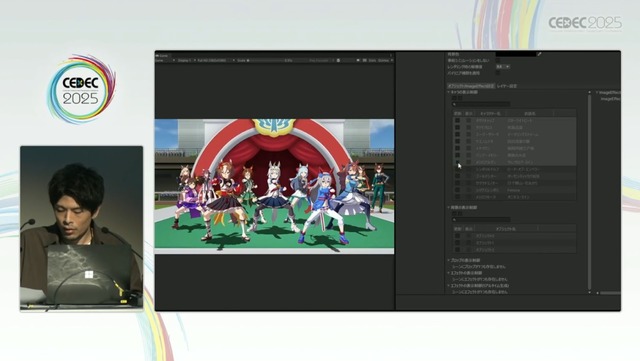
Task: Toggle the Stats button
Action: [372, 60]
